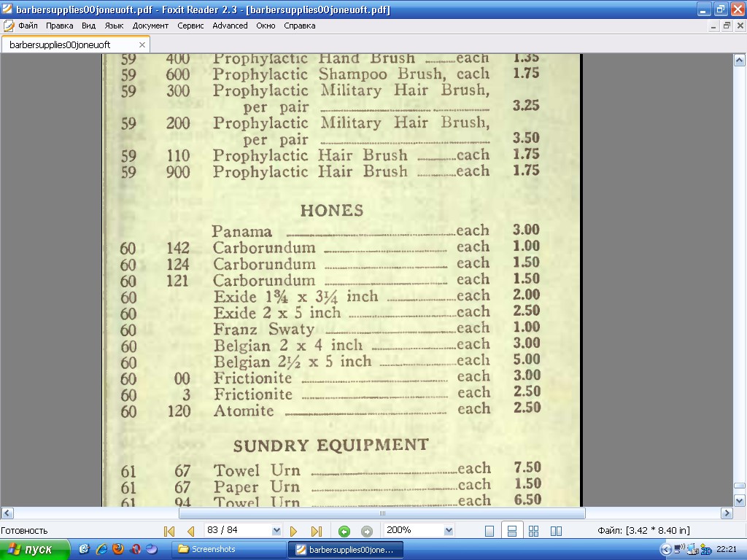The height and width of the screenshot is (560, 747).
Task: Close the barbersupplies00joneuoft document tab
Action: coord(142,44)
